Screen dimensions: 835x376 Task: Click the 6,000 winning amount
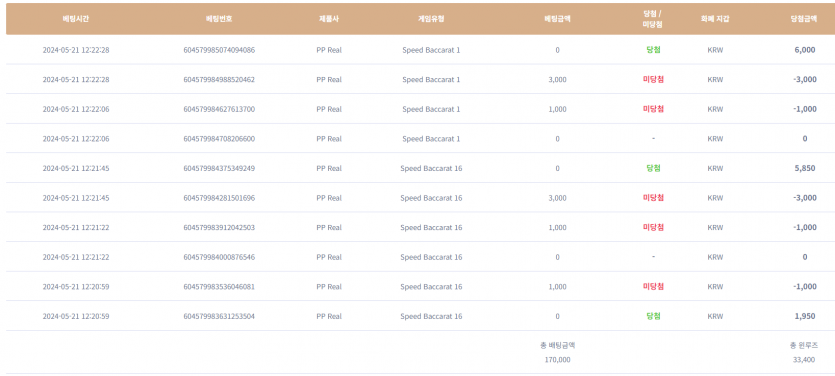805,50
